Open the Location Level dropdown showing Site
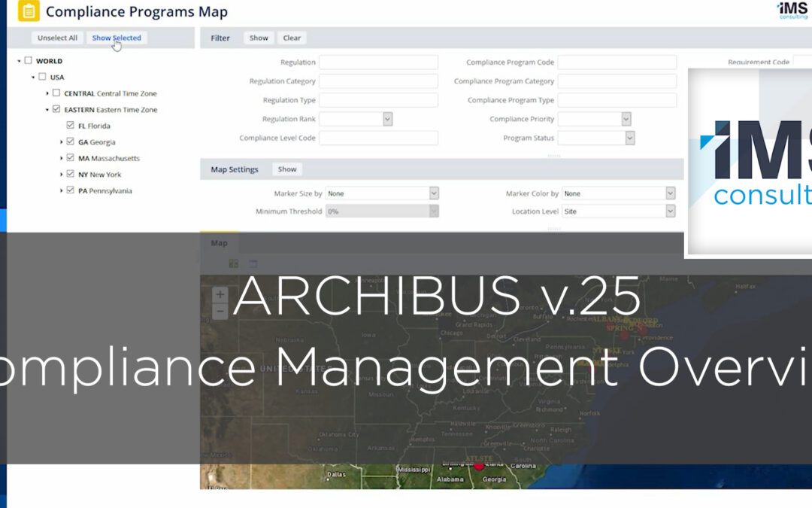This screenshot has height=508, width=812. click(670, 211)
